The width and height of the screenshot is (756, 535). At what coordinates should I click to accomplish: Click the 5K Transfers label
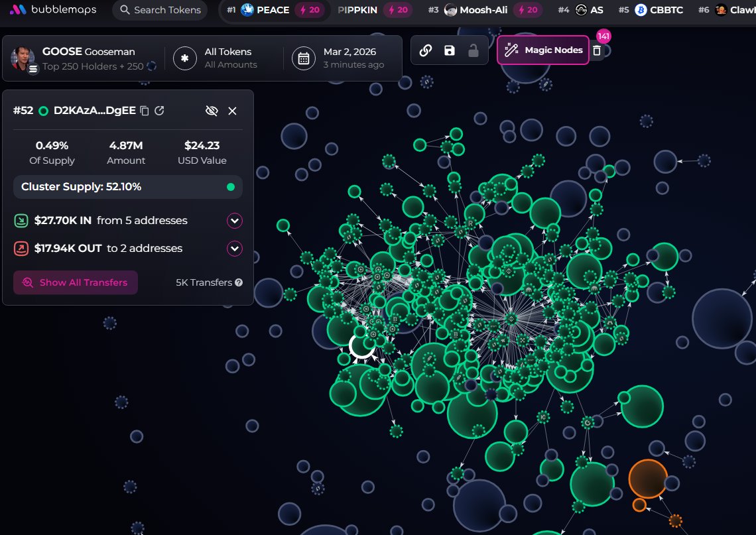(204, 282)
